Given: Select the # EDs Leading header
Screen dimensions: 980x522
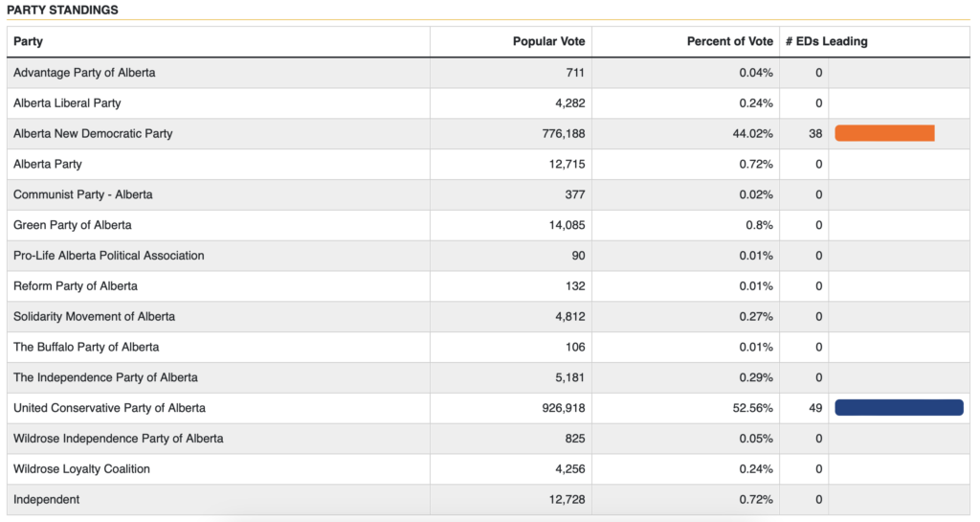Looking at the screenshot, I should tap(826, 41).
